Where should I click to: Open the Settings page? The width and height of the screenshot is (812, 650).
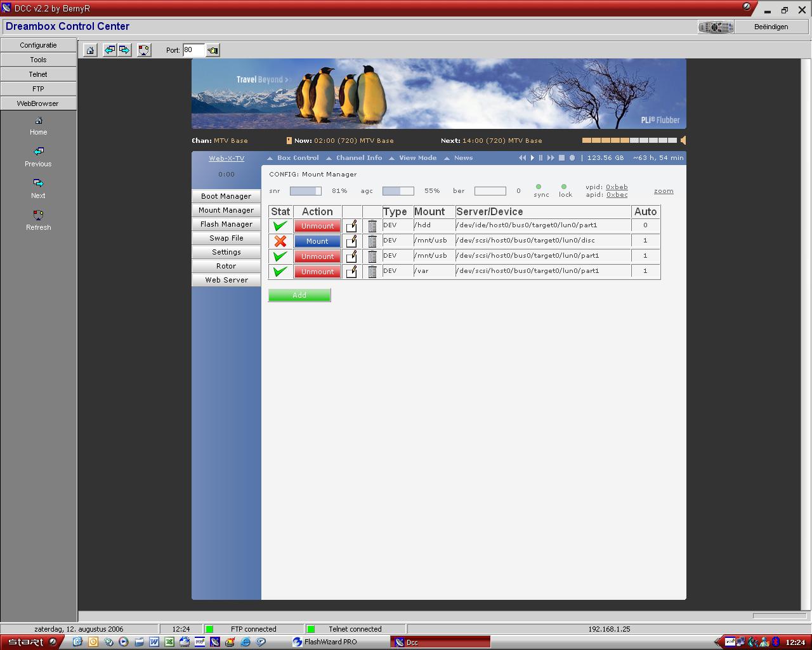click(x=226, y=252)
